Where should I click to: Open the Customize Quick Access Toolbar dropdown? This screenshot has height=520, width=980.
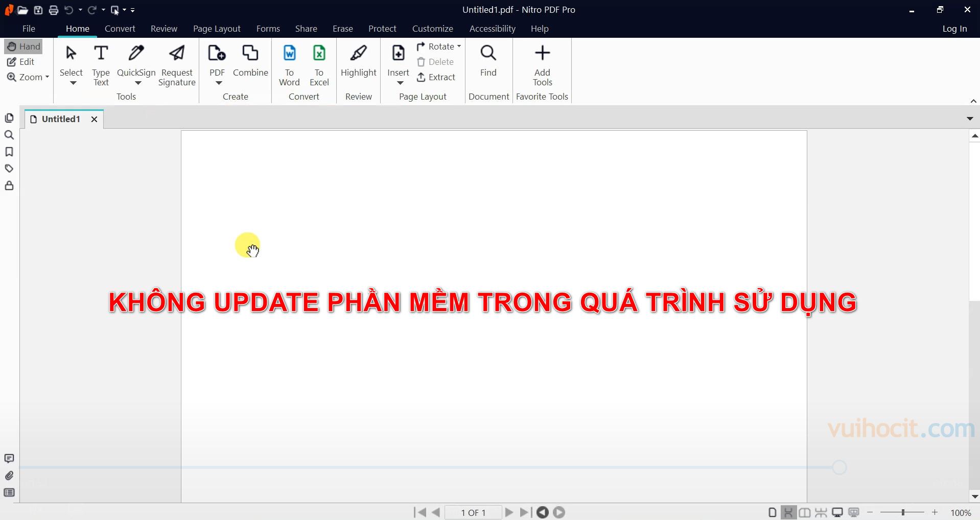click(x=133, y=10)
